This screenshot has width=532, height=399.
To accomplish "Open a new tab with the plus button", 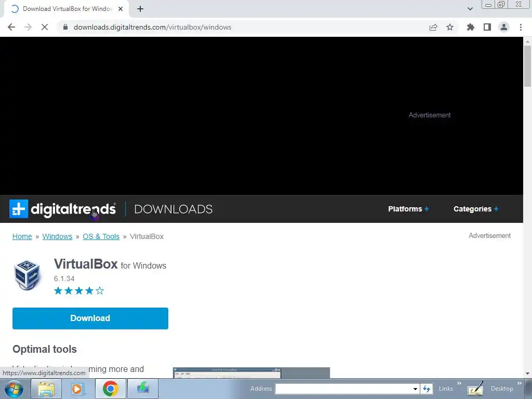I will point(140,9).
